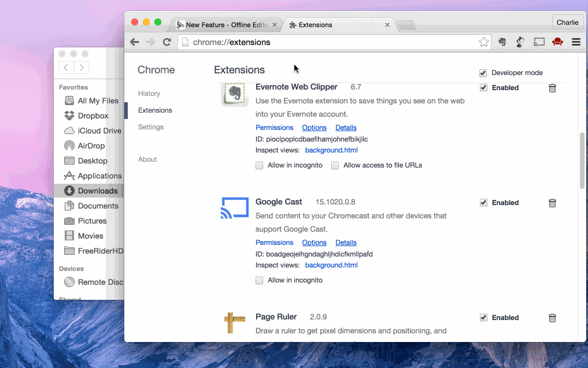Remove Evernote Web Clipper with the trash icon
Image resolution: width=588 pixels, height=368 pixels.
tap(552, 88)
